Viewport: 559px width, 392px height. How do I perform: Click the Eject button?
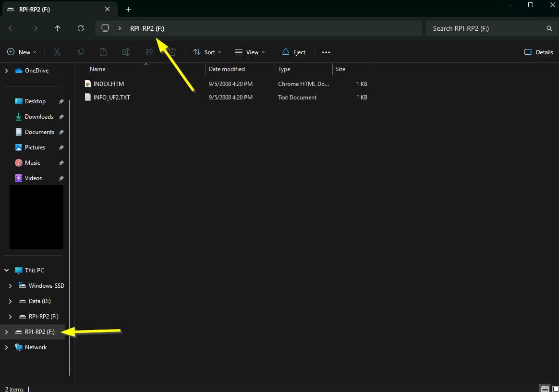coord(294,52)
